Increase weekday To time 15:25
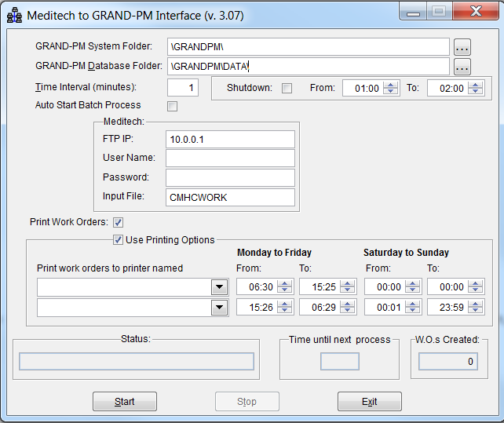The width and height of the screenshot is (504, 423). pos(347,283)
